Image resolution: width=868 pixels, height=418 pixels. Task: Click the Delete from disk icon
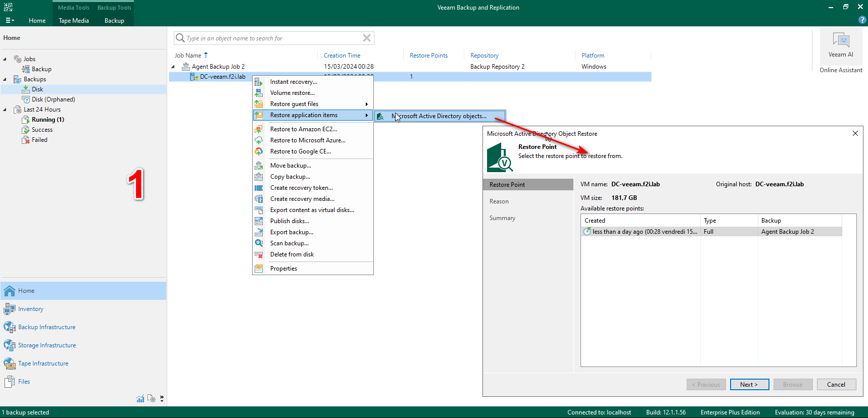tap(259, 254)
